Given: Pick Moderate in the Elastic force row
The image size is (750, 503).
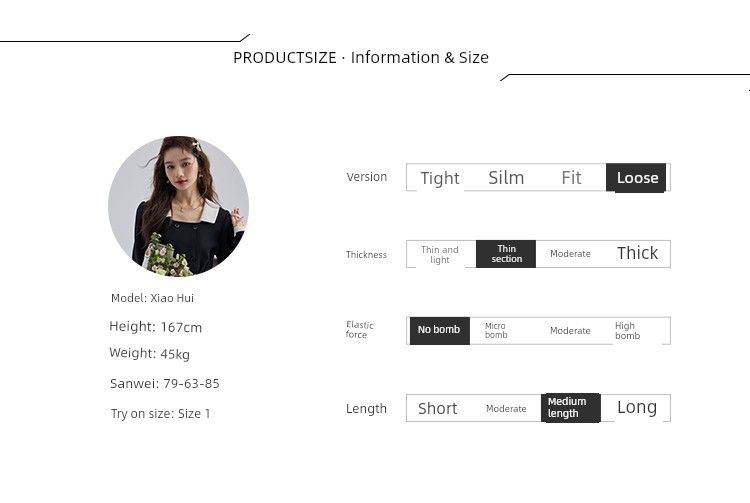Looking at the screenshot, I should tap(570, 331).
